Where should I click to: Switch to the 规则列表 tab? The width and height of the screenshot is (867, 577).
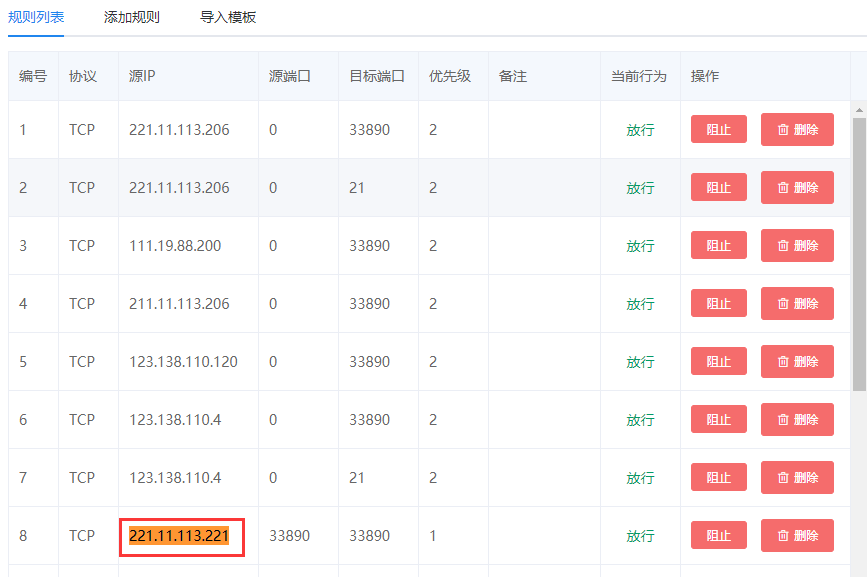[36, 17]
